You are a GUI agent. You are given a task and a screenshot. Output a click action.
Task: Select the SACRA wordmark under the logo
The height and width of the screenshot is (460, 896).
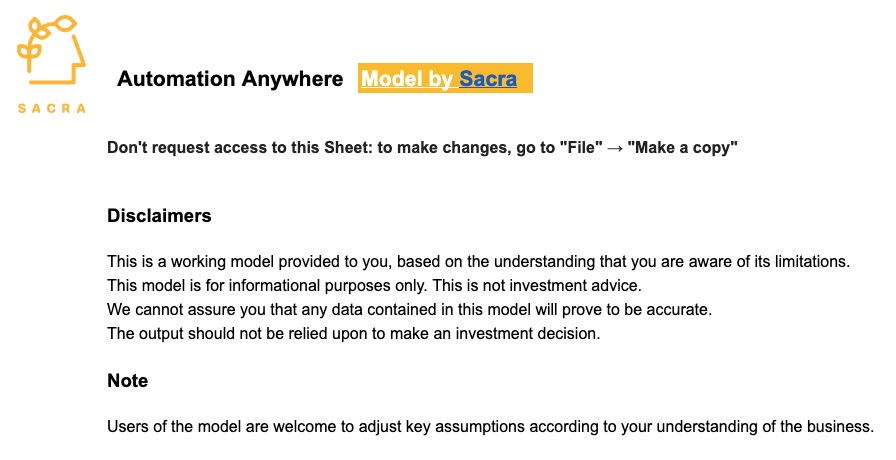51,109
